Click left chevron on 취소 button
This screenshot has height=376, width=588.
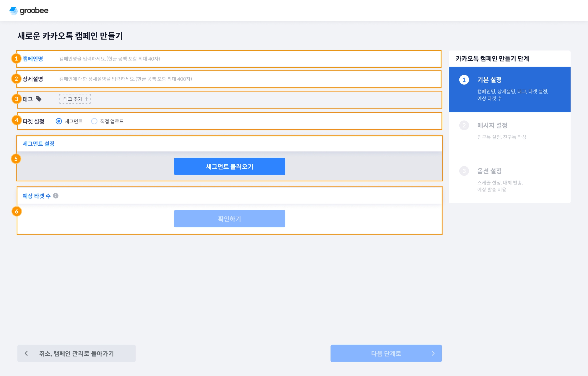point(26,353)
